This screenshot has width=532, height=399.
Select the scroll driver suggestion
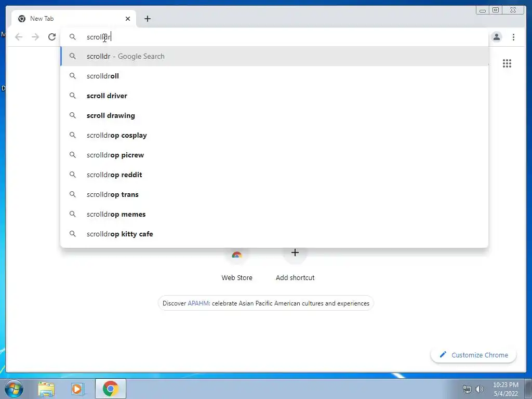[274, 96]
